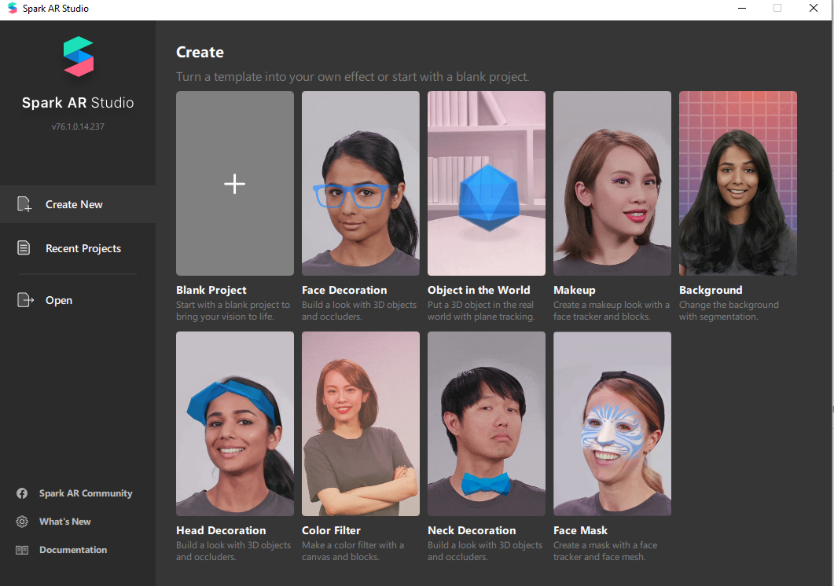Open the Face Mask template

[612, 423]
